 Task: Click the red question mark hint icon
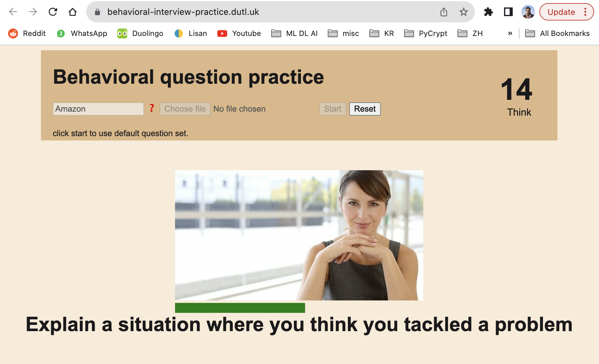tap(152, 108)
